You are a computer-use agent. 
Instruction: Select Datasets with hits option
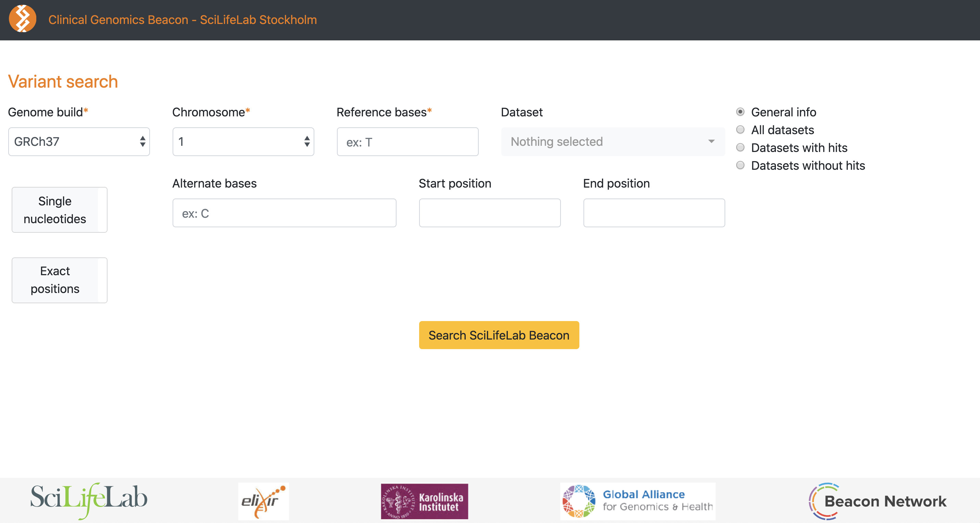click(x=740, y=147)
